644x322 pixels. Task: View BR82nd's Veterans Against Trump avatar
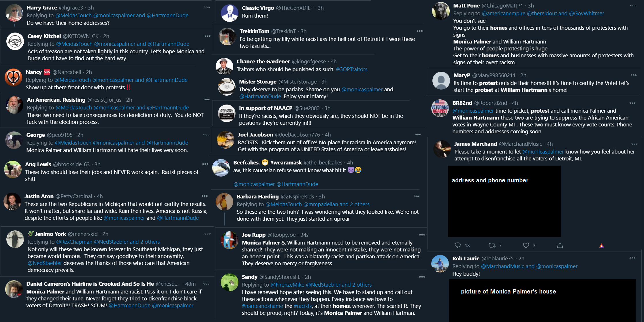[x=440, y=108]
